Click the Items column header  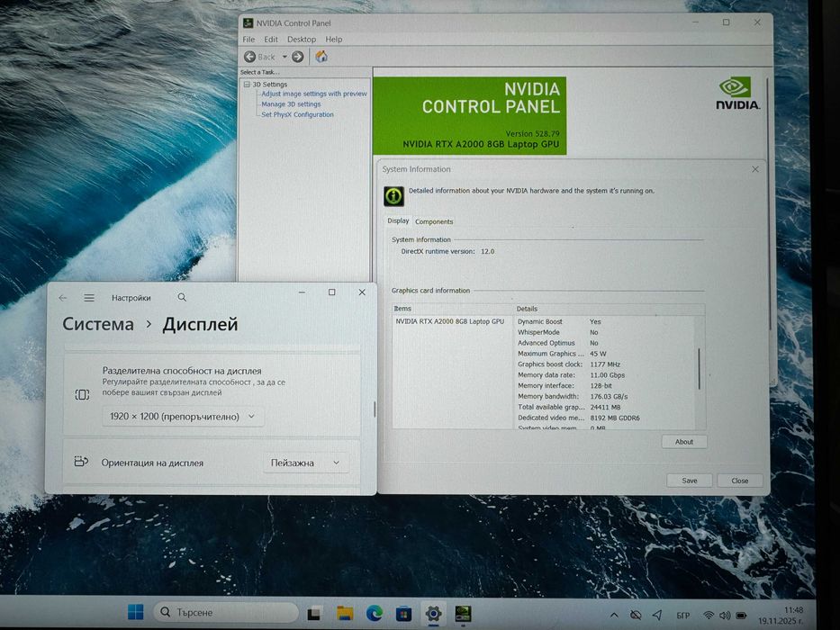pos(452,309)
